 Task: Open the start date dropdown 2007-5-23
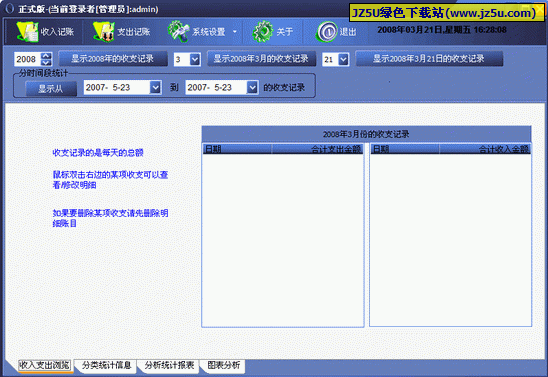155,87
